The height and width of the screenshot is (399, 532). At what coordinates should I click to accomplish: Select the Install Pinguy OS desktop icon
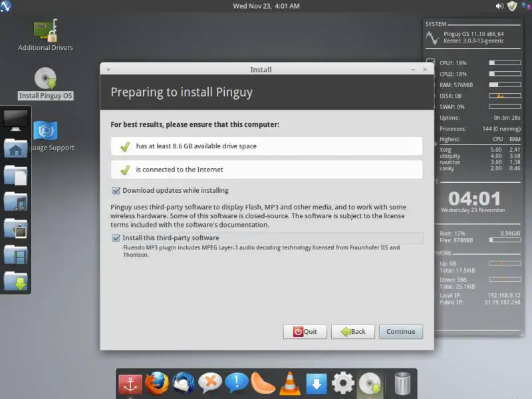point(45,84)
